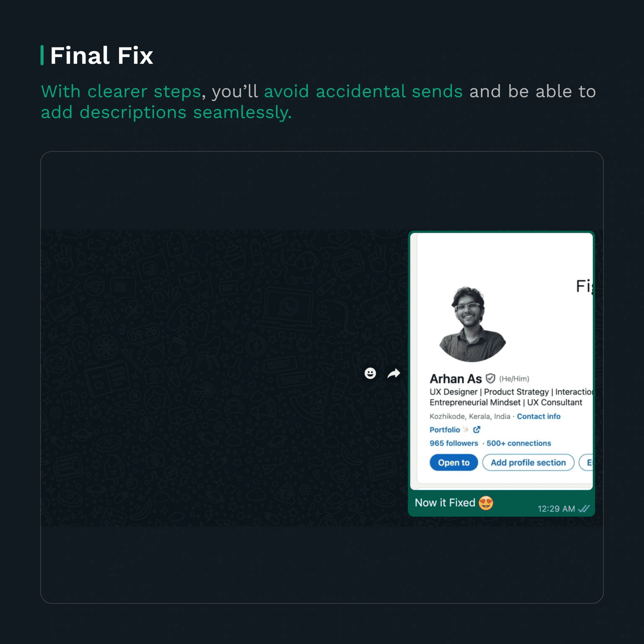Click the Now it Fixed caption text

click(445, 503)
